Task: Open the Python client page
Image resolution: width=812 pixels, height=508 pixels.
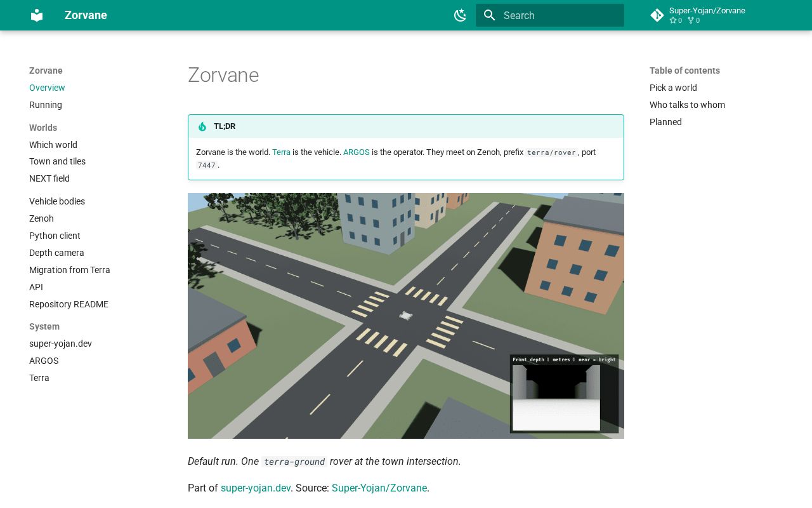Action: (x=55, y=236)
